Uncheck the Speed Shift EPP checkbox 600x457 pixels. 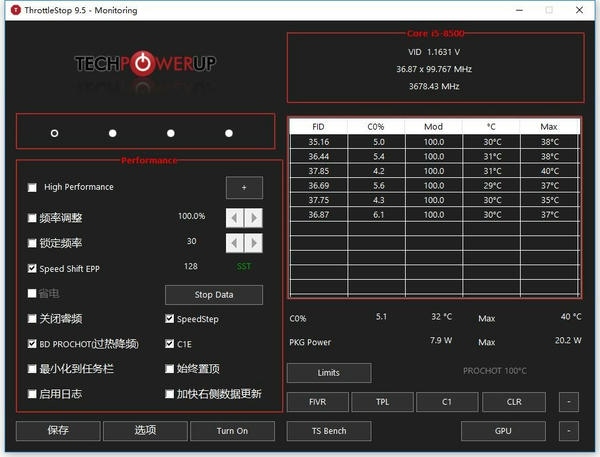(x=32, y=268)
